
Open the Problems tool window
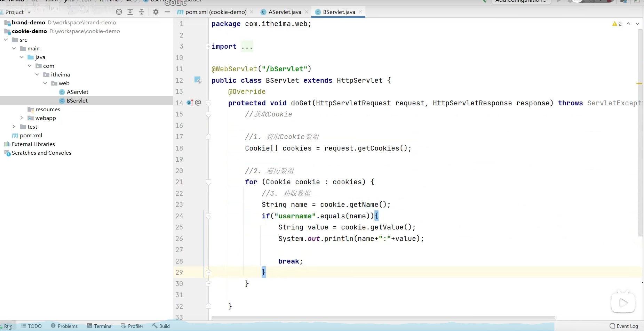point(64,326)
